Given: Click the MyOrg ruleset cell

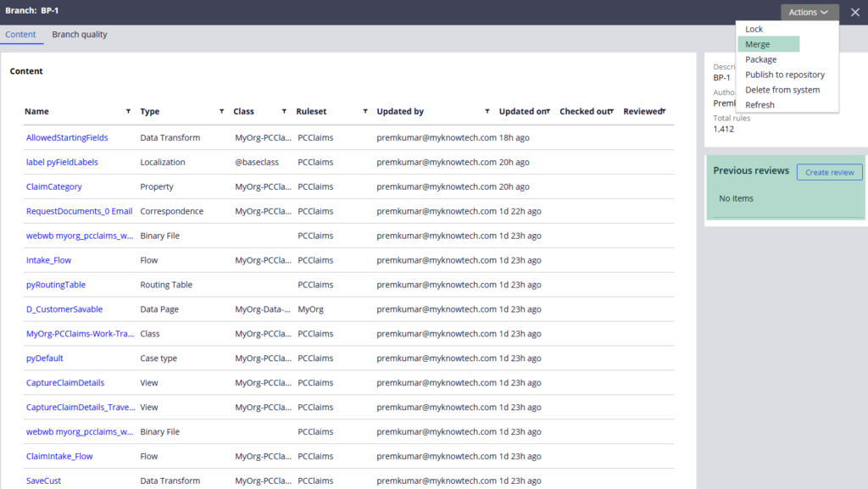Looking at the screenshot, I should click(x=310, y=309).
